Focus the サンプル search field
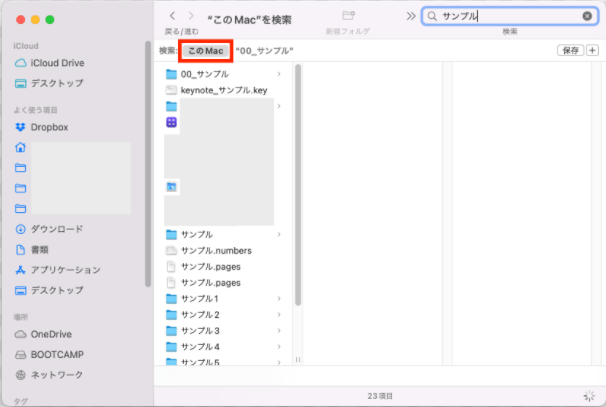 510,16
